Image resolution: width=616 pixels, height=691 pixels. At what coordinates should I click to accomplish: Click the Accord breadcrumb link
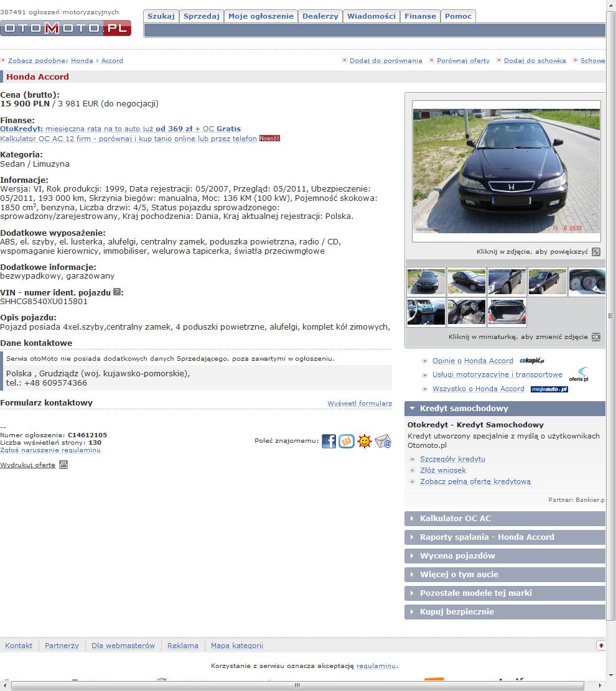click(112, 61)
